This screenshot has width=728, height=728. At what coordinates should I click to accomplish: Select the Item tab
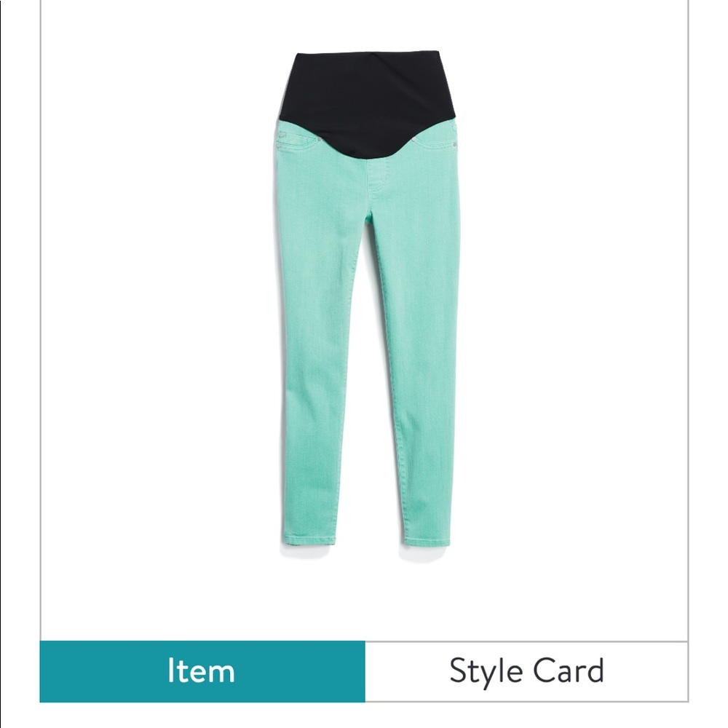202,671
